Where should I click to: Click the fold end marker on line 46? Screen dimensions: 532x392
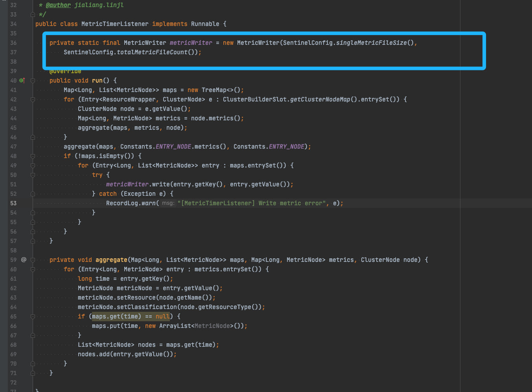[x=33, y=137]
